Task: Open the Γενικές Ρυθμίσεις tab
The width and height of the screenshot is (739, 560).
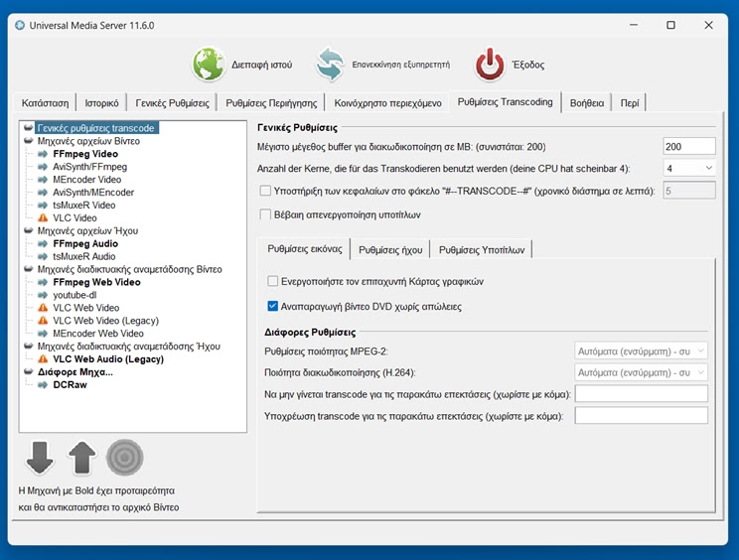Action: (x=173, y=103)
